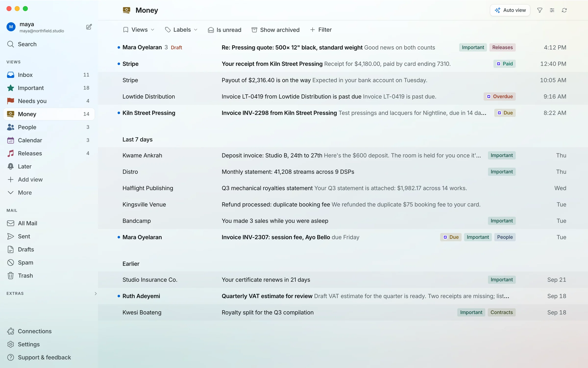
Task: Open the Inbox view icon
Action: click(11, 75)
